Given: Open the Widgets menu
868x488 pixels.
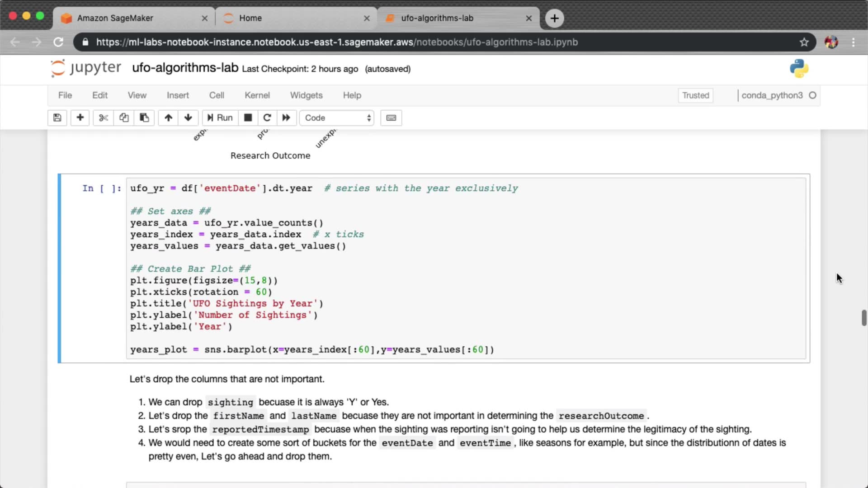Looking at the screenshot, I should click(306, 95).
